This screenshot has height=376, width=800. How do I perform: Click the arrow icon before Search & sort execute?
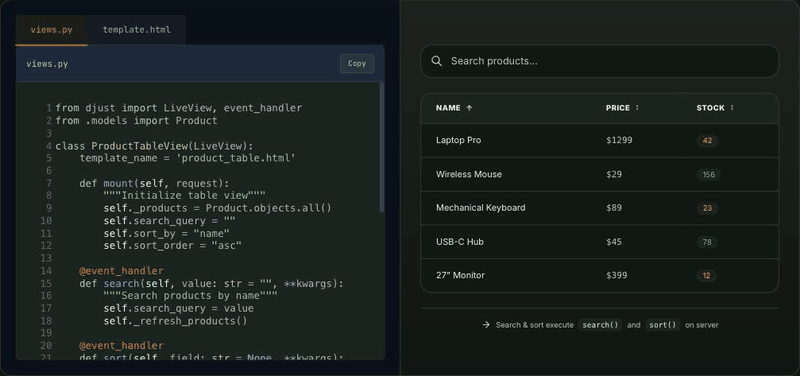point(486,325)
